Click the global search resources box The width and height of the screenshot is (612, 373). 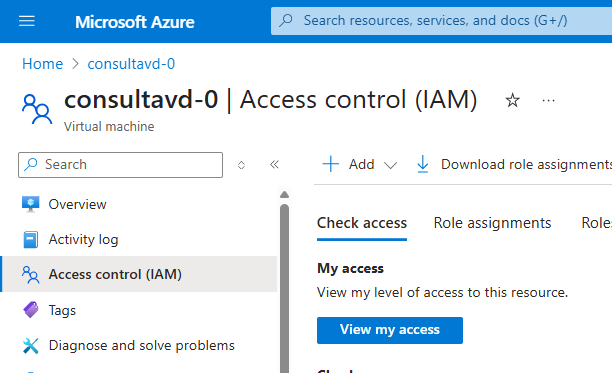441,21
